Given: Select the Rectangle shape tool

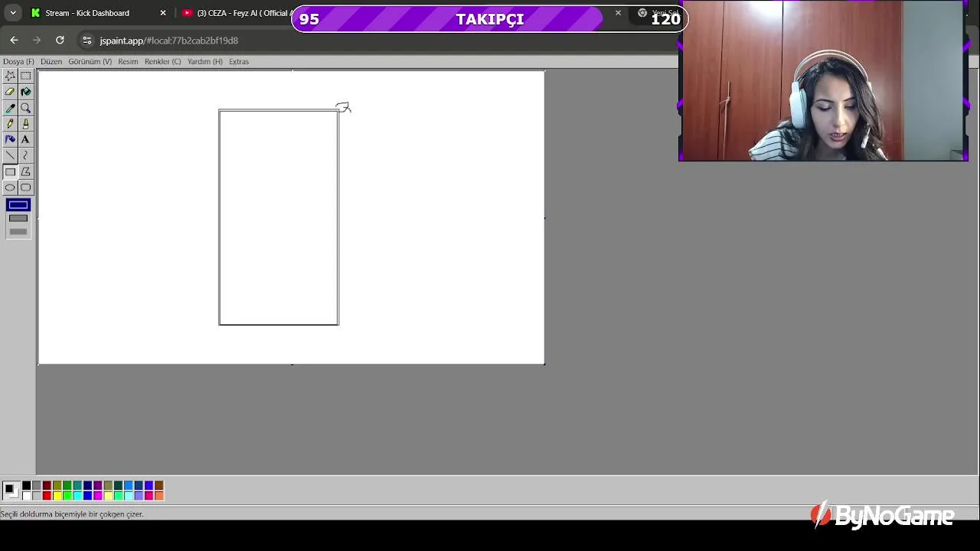Looking at the screenshot, I should point(10,171).
